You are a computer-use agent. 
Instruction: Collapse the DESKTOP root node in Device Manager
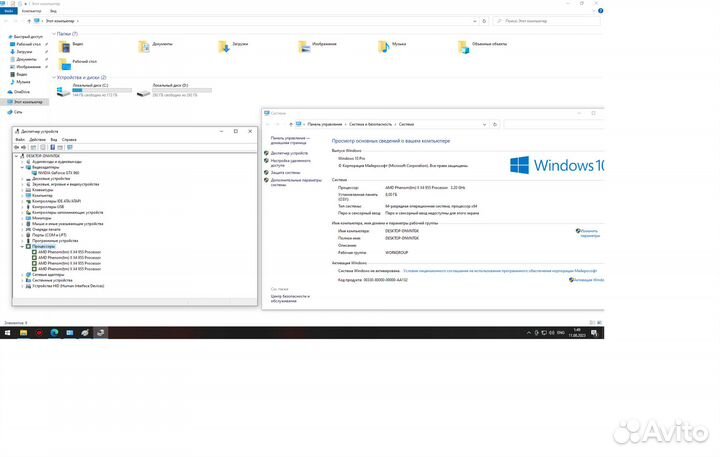coord(17,156)
